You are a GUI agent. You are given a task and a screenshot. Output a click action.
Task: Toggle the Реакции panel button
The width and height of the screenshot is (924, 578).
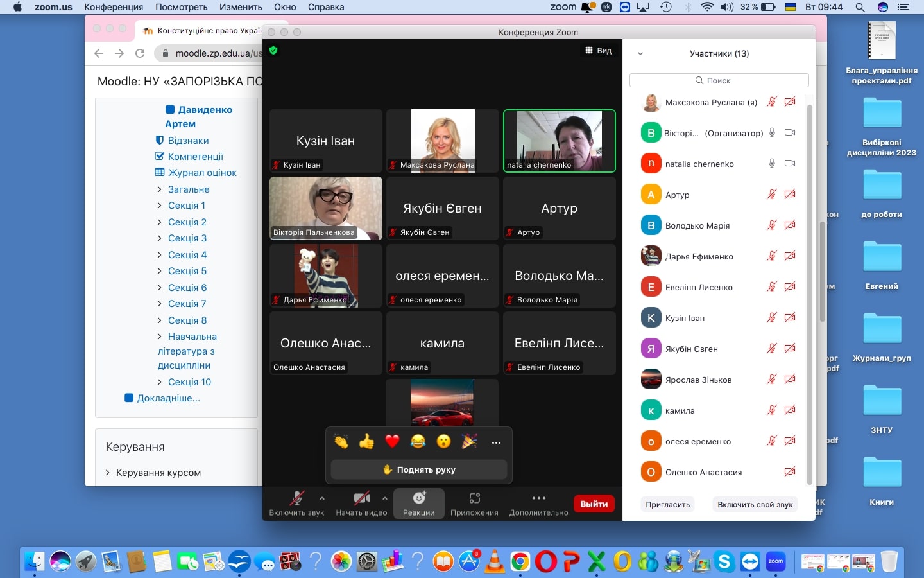click(x=418, y=504)
